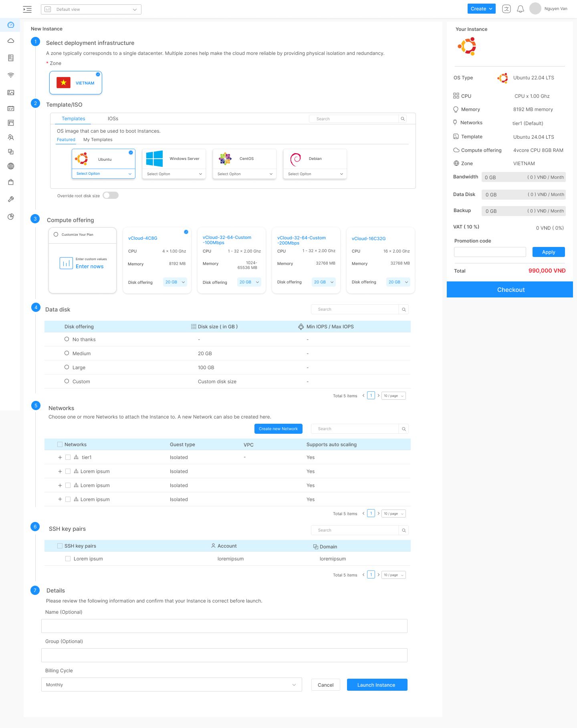Toggle Override root disk size switch
The height and width of the screenshot is (728, 577).
coord(111,195)
